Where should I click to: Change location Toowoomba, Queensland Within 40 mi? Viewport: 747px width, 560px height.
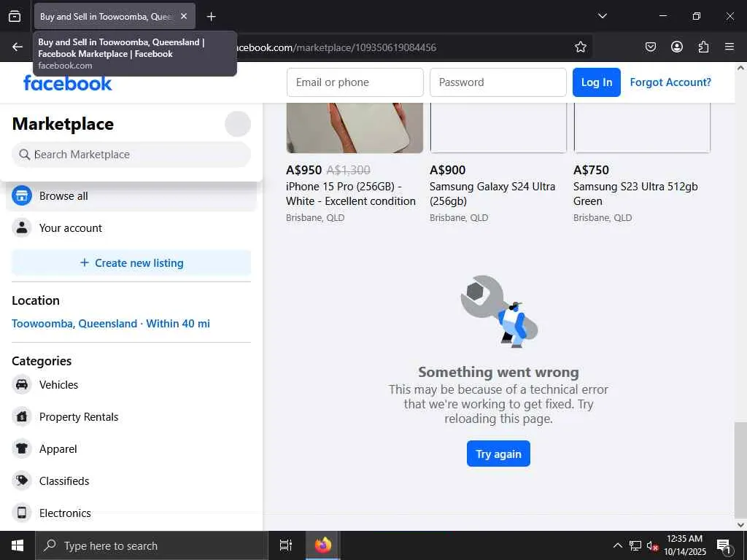coord(111,323)
